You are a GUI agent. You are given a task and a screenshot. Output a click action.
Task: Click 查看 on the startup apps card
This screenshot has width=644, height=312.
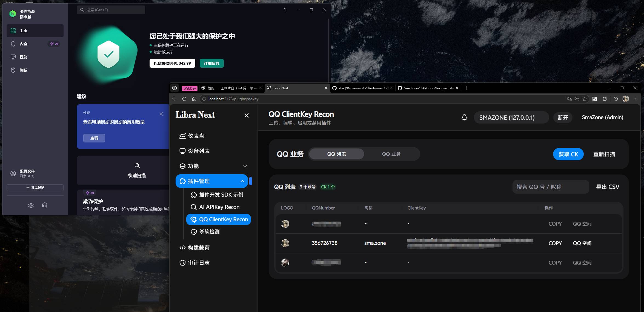coord(94,138)
